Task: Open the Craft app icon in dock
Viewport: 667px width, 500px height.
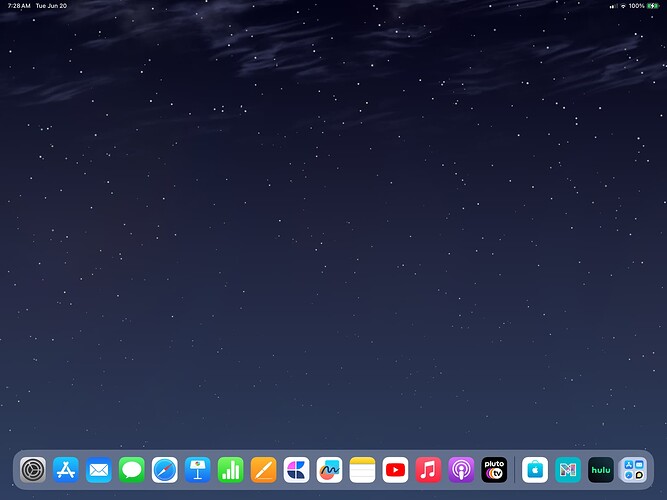Action: [x=297, y=469]
